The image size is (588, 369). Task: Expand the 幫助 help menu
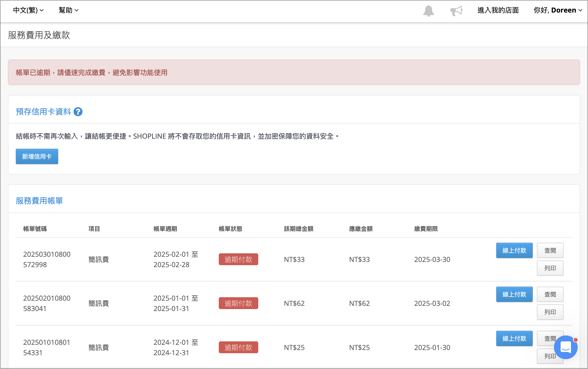(69, 10)
